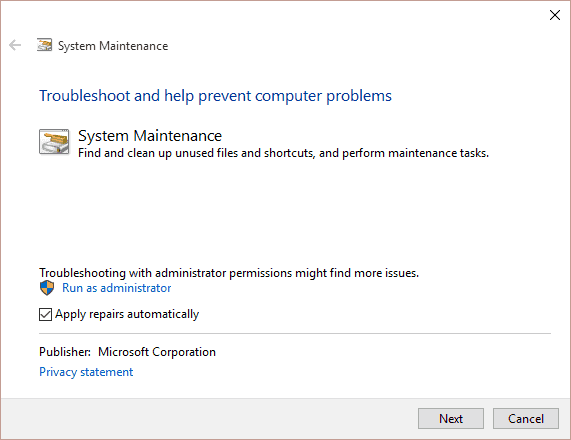Select the large System Maintenance heading

click(150, 136)
